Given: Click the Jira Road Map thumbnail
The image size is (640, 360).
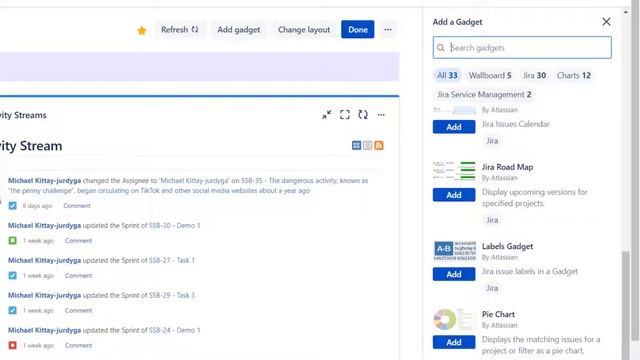Looking at the screenshot, I should pos(454,171).
